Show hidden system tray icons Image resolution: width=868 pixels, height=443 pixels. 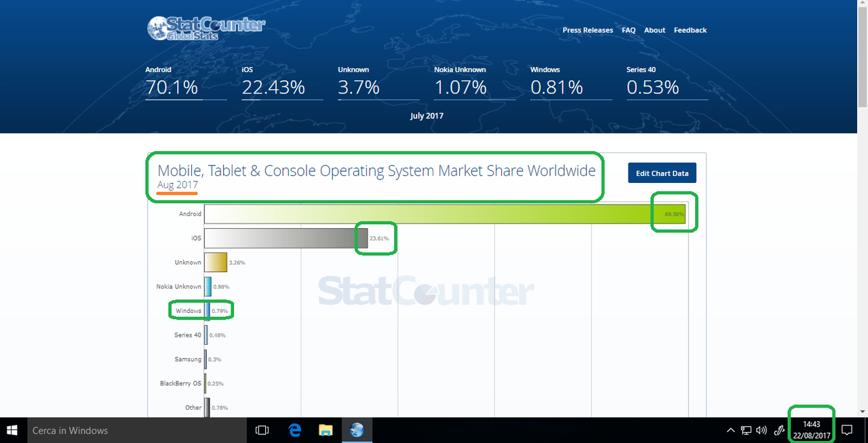point(730,430)
